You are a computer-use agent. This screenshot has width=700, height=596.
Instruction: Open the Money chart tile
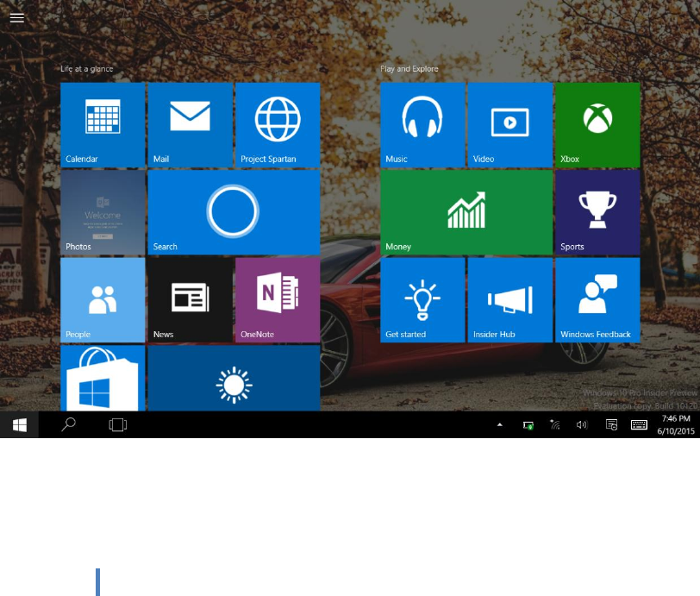(466, 212)
